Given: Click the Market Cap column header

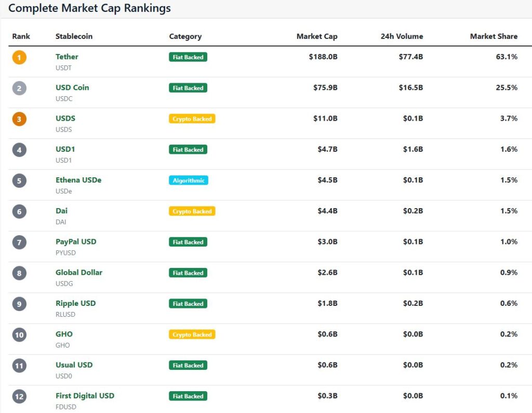Looking at the screenshot, I should 317,36.
